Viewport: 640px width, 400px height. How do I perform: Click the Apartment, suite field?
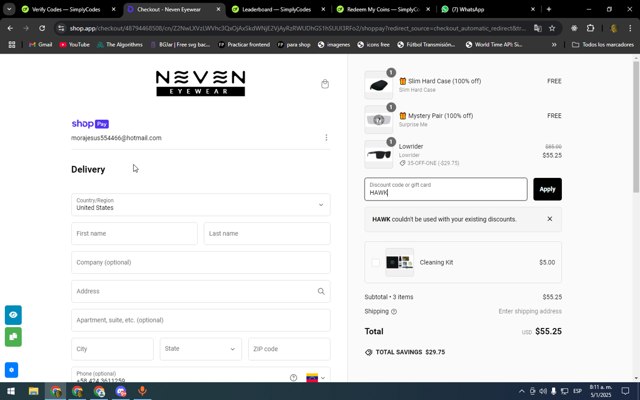tap(200, 320)
